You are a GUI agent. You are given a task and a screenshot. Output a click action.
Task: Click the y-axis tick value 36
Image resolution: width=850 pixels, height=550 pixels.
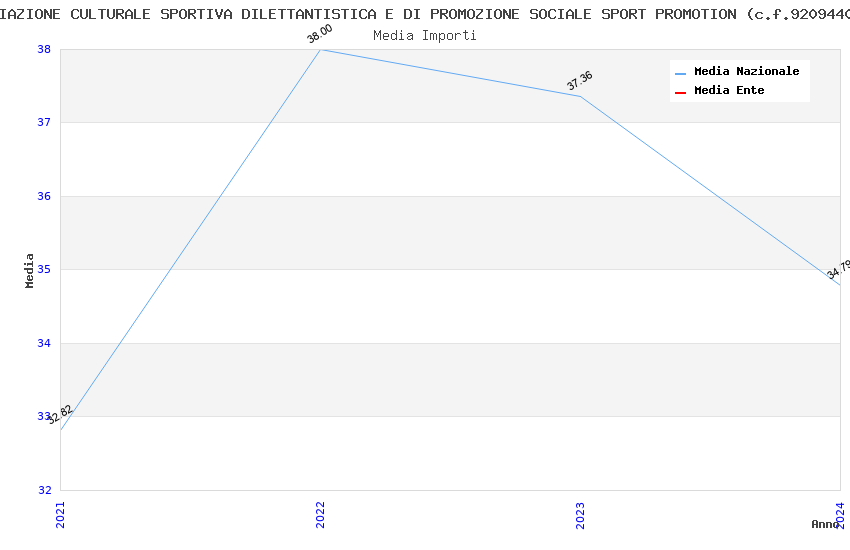44,196
